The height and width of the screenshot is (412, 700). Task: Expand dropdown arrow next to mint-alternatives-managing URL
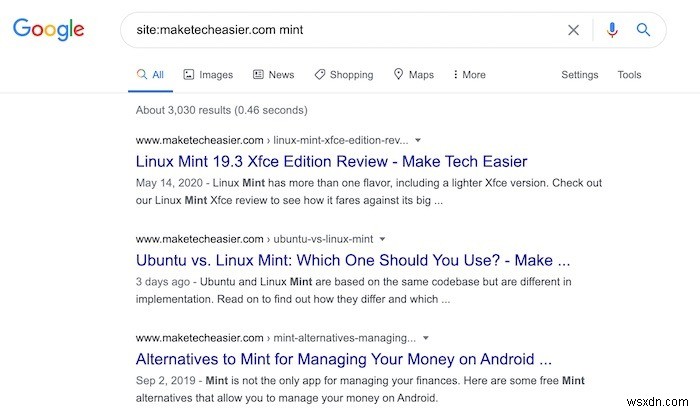click(425, 338)
